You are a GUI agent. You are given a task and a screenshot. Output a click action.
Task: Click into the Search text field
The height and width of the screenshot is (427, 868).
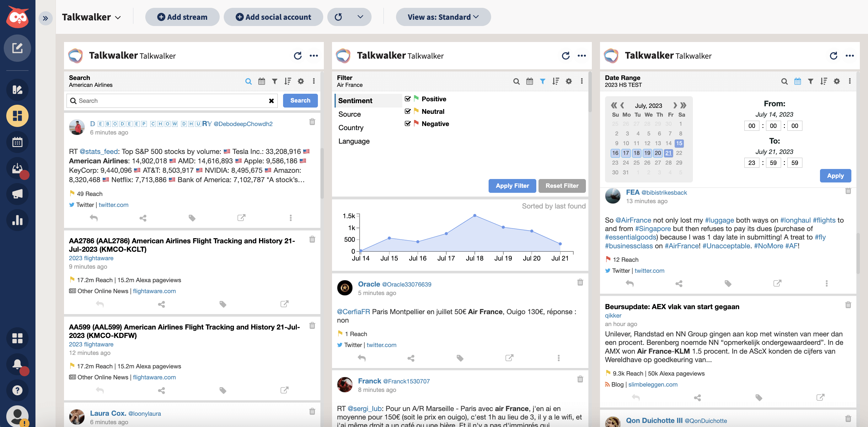(x=172, y=101)
